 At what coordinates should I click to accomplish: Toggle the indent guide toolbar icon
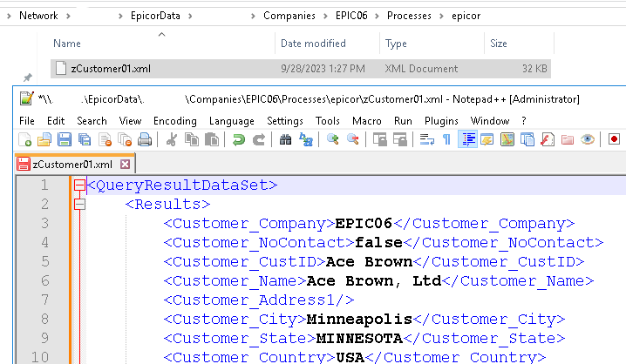pos(467,139)
